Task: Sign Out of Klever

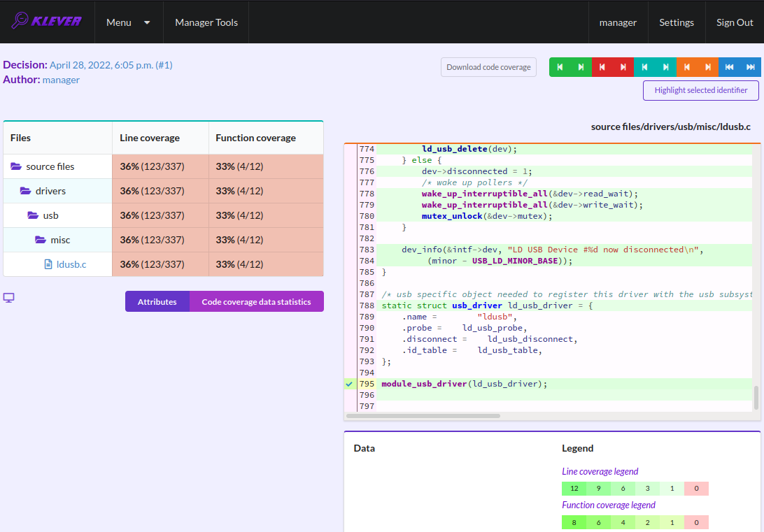Action: click(x=735, y=22)
